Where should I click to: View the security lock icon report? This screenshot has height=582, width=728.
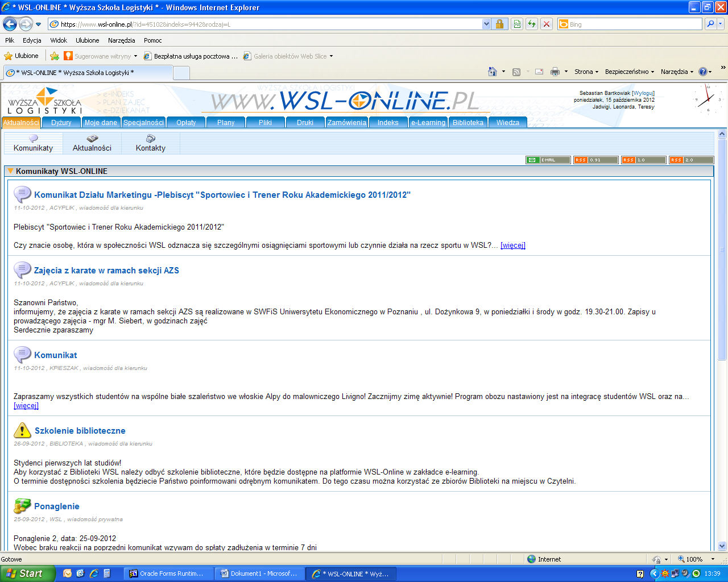(x=499, y=24)
